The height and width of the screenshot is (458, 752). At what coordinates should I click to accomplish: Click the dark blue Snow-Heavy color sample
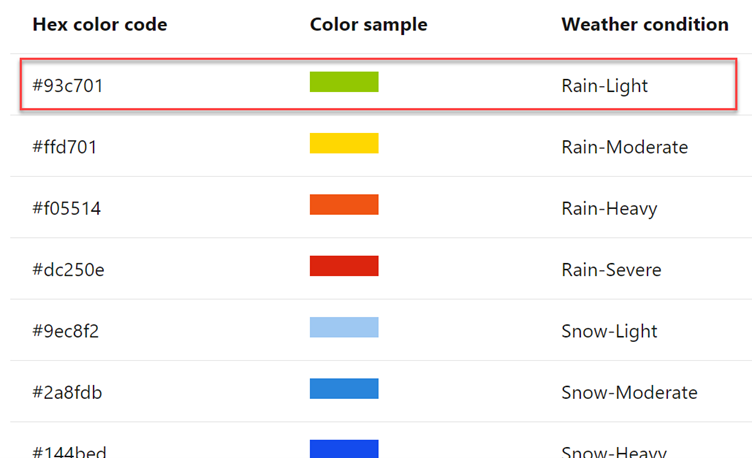[x=344, y=449]
